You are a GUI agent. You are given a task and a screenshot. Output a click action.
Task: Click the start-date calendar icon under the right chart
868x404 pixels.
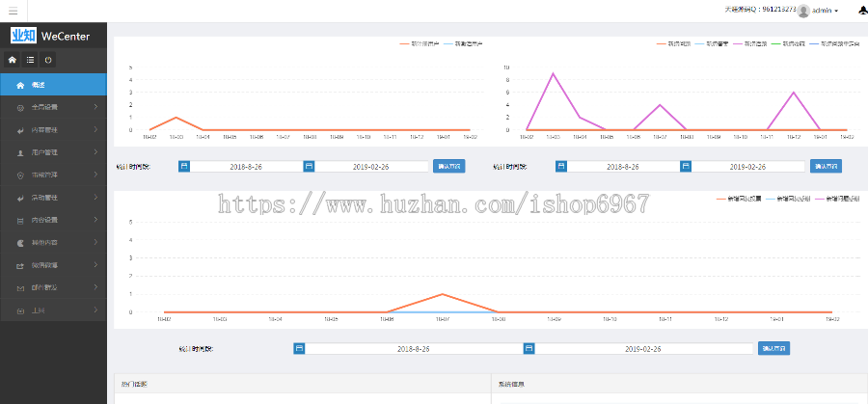coord(561,166)
